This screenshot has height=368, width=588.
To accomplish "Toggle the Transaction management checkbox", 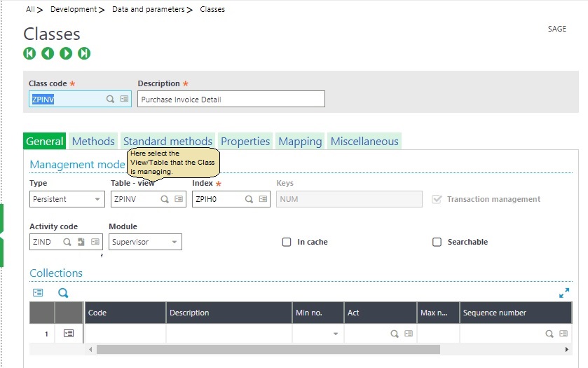I will tap(437, 199).
